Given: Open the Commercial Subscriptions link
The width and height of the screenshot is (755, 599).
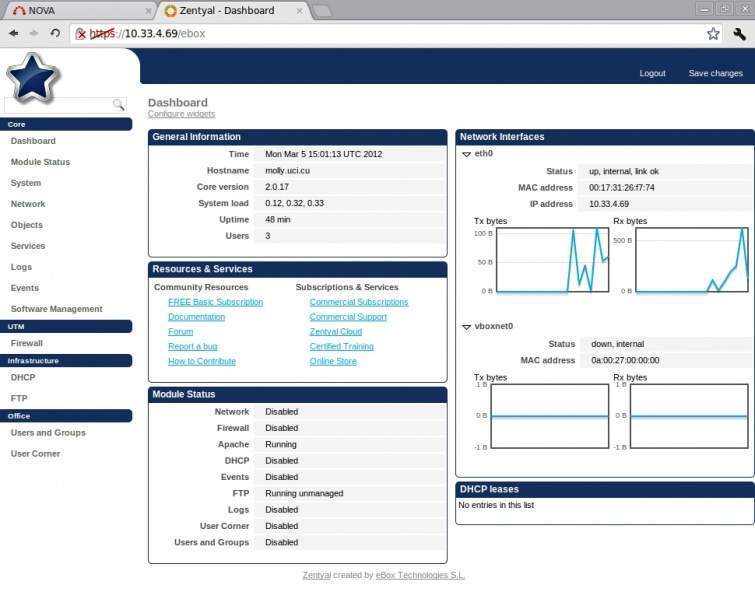Looking at the screenshot, I should tap(359, 302).
